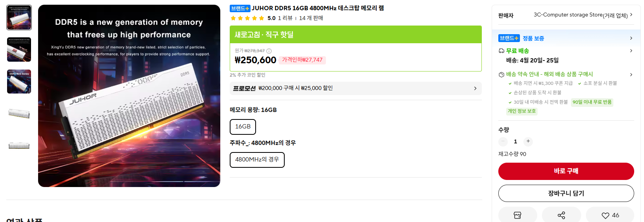Select the PMIC product thumbnail image
644x222 pixels.
pos(19,50)
